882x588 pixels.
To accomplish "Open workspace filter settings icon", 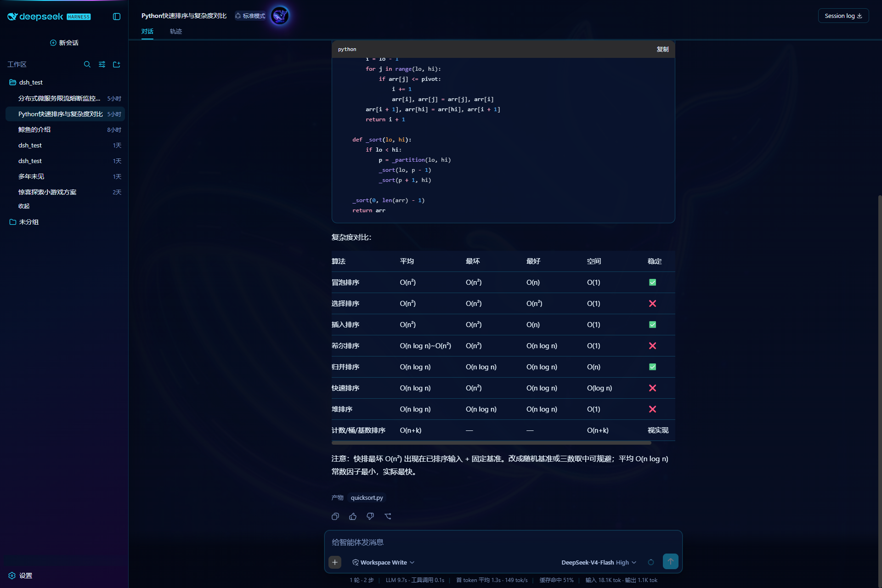I will 102,64.
